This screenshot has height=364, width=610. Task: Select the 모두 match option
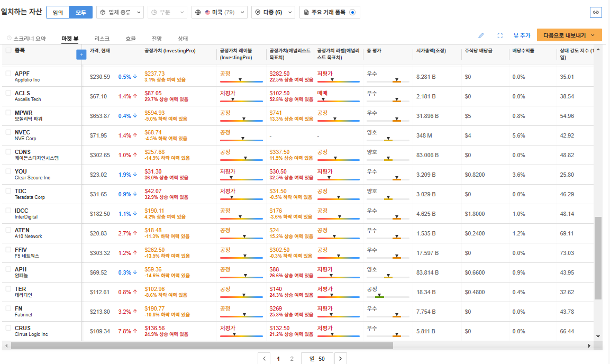(x=81, y=13)
